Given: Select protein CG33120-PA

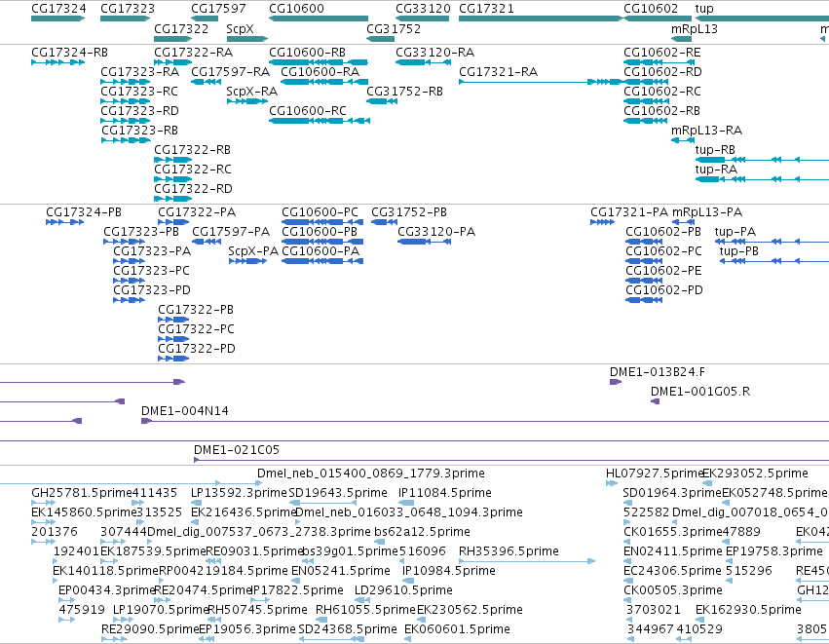Looking at the screenshot, I should [424, 242].
